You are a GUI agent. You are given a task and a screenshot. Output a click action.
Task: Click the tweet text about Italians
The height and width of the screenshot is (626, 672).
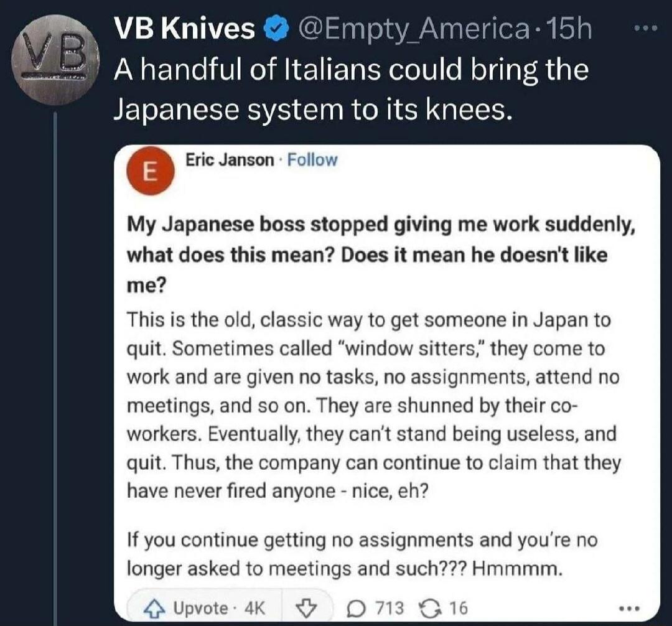point(350,90)
